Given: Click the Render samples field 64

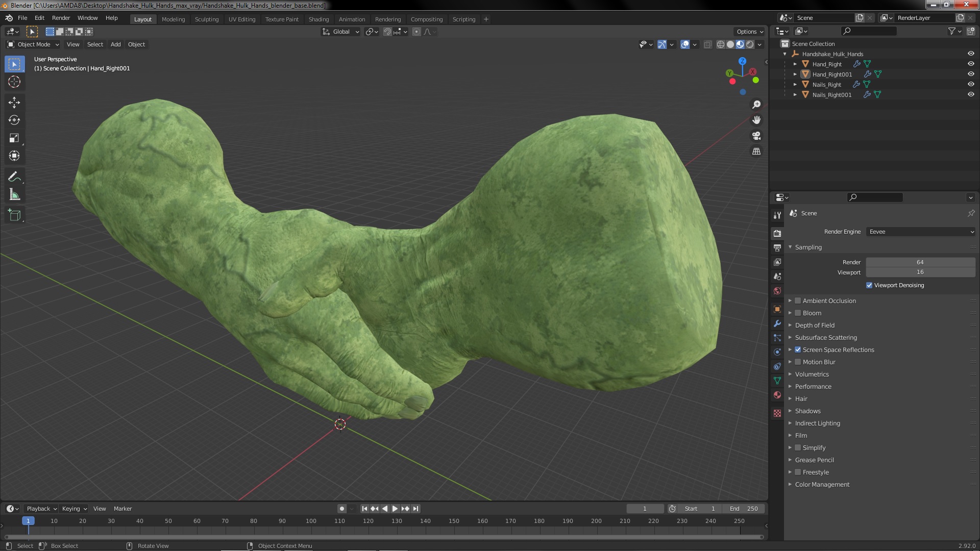Looking at the screenshot, I should click(920, 262).
